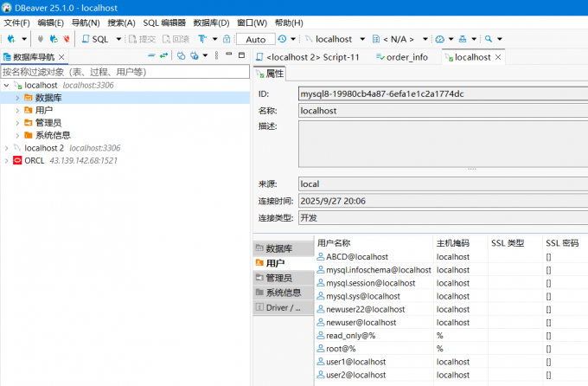The width and height of the screenshot is (588, 386).
Task: Open the 数据库(D) menu
Action: (x=211, y=22)
